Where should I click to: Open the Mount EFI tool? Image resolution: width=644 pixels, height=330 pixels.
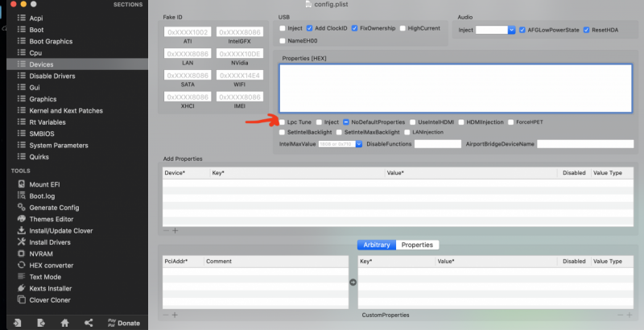point(48,184)
